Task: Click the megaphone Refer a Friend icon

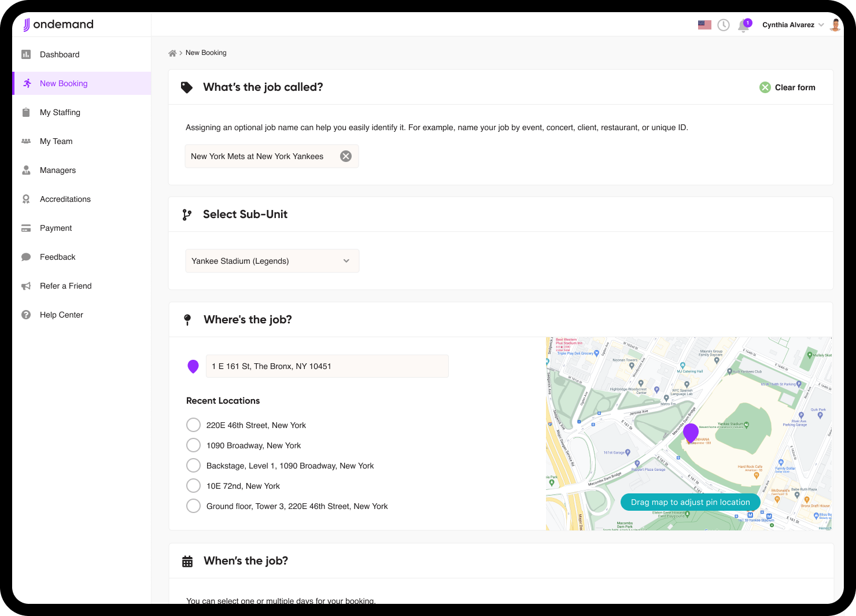Action: (26, 286)
